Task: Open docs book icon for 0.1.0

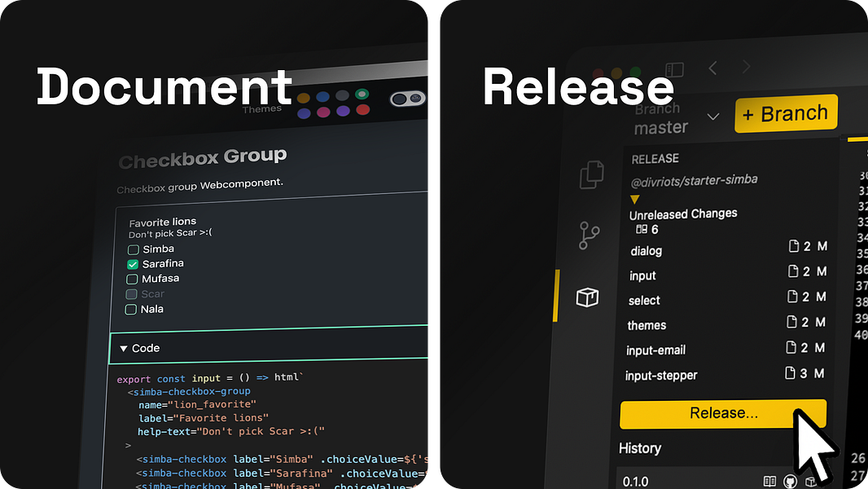Action: (769, 481)
